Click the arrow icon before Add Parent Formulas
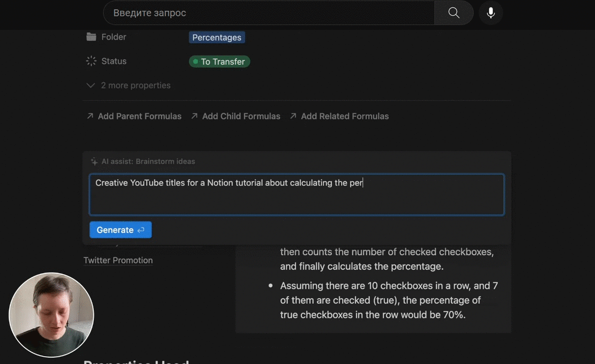This screenshot has width=595, height=364. pos(90,116)
